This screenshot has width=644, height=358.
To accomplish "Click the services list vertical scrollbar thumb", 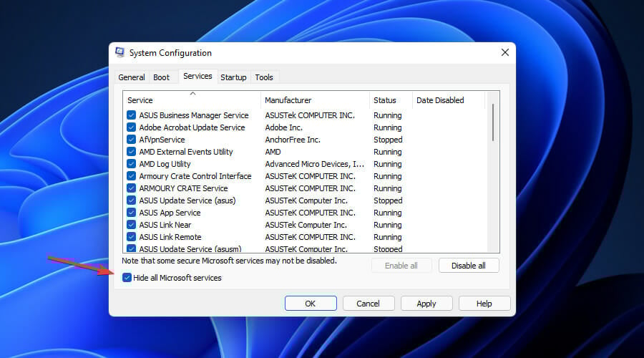I will pyautogui.click(x=493, y=122).
